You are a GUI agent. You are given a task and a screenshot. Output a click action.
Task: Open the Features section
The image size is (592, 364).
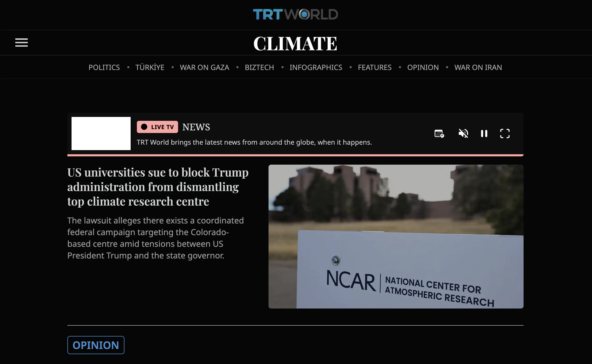coord(375,67)
